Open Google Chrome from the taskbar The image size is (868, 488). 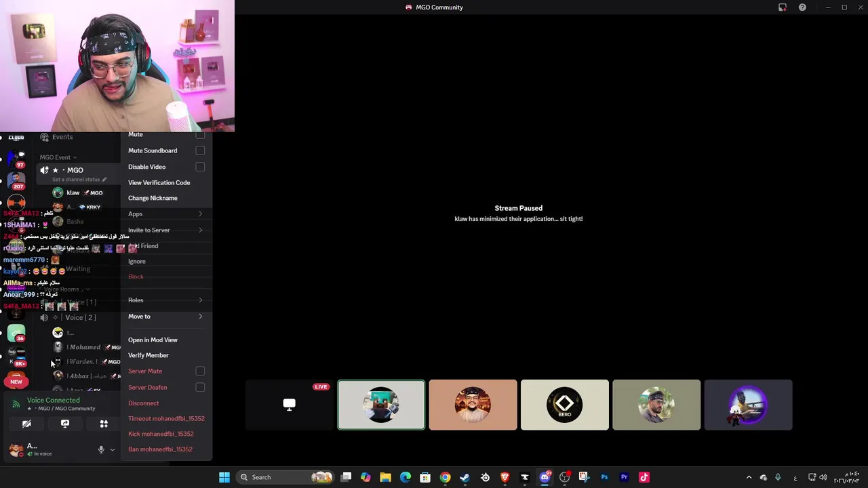tap(445, 477)
